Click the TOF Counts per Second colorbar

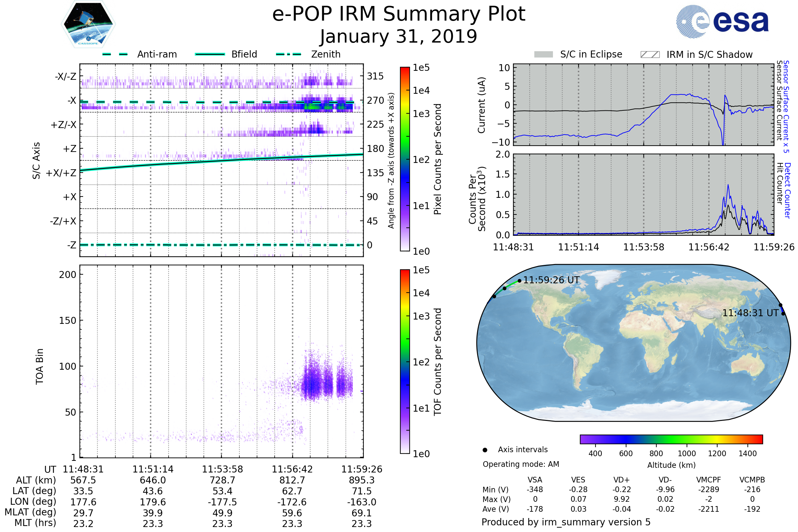(405, 361)
